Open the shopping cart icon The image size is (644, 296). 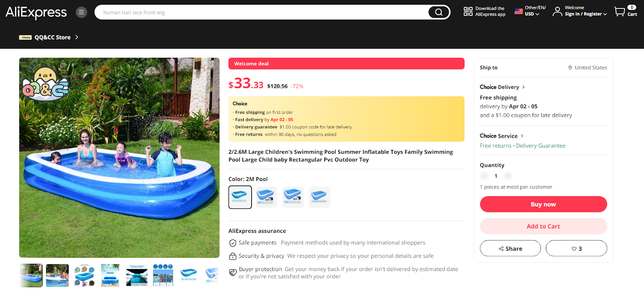pyautogui.click(x=619, y=11)
